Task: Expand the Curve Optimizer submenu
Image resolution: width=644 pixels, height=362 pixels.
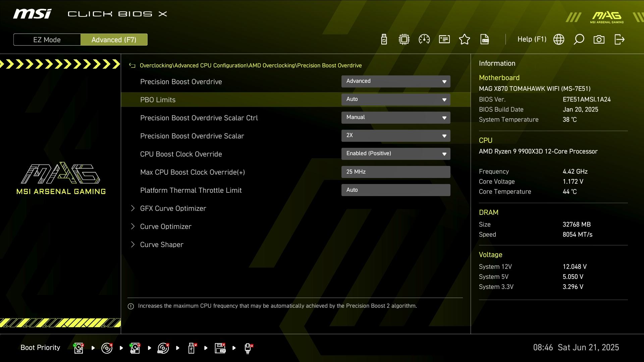Action: pyautogui.click(x=166, y=227)
